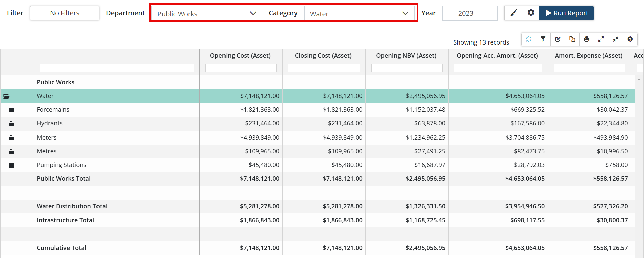Open the Department dropdown showing Public Works
Screen dimensions: 644x258
click(206, 14)
